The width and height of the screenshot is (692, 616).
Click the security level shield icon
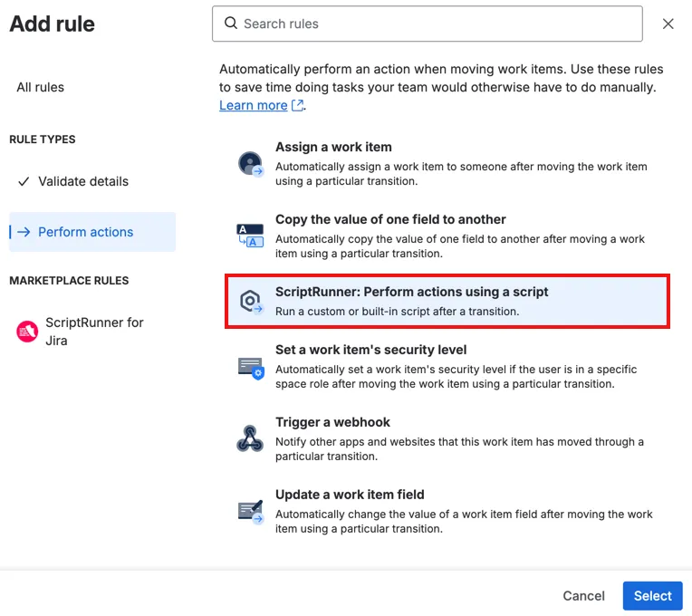(251, 368)
